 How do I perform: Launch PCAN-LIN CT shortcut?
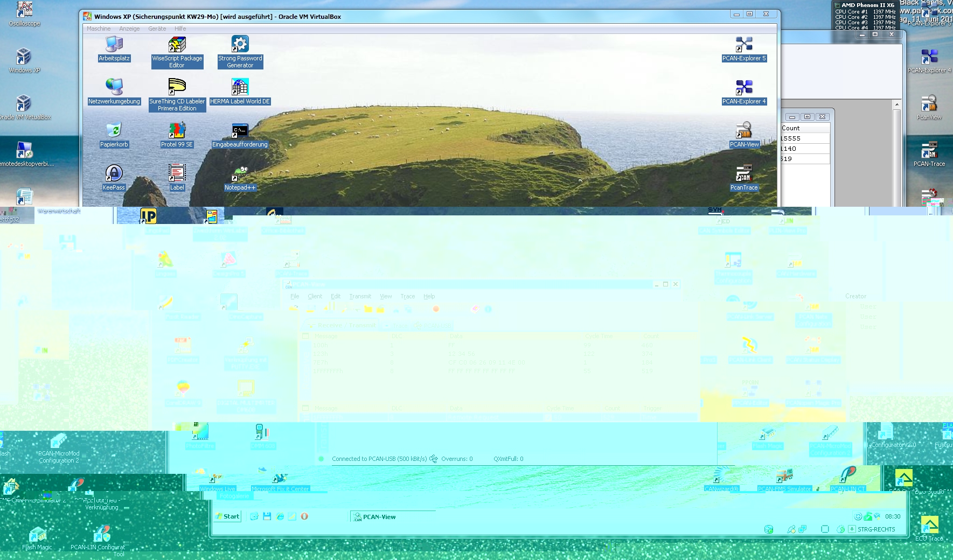847,480
